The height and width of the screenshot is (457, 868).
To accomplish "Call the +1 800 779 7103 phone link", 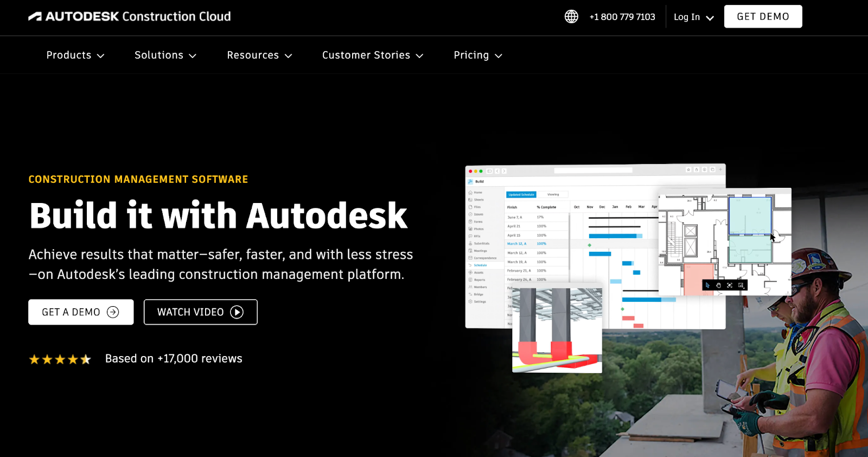I will click(622, 17).
